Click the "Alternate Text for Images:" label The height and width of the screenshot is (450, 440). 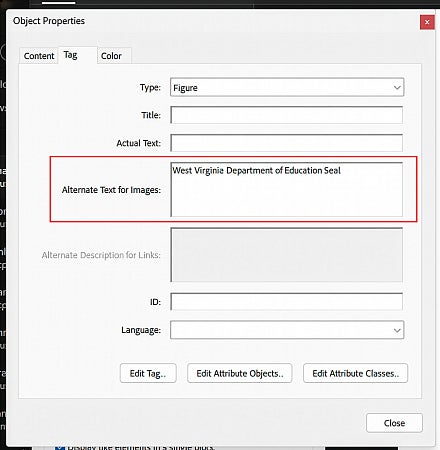pyautogui.click(x=111, y=190)
